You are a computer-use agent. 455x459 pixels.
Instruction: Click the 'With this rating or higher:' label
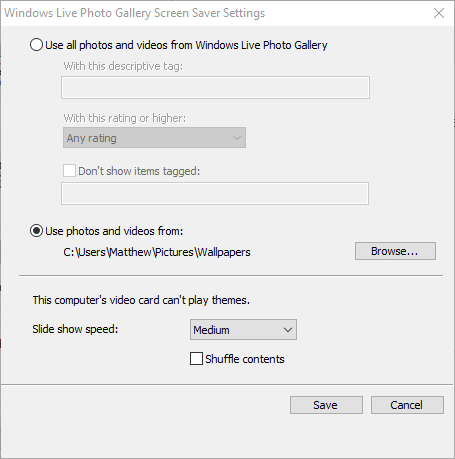click(125, 118)
